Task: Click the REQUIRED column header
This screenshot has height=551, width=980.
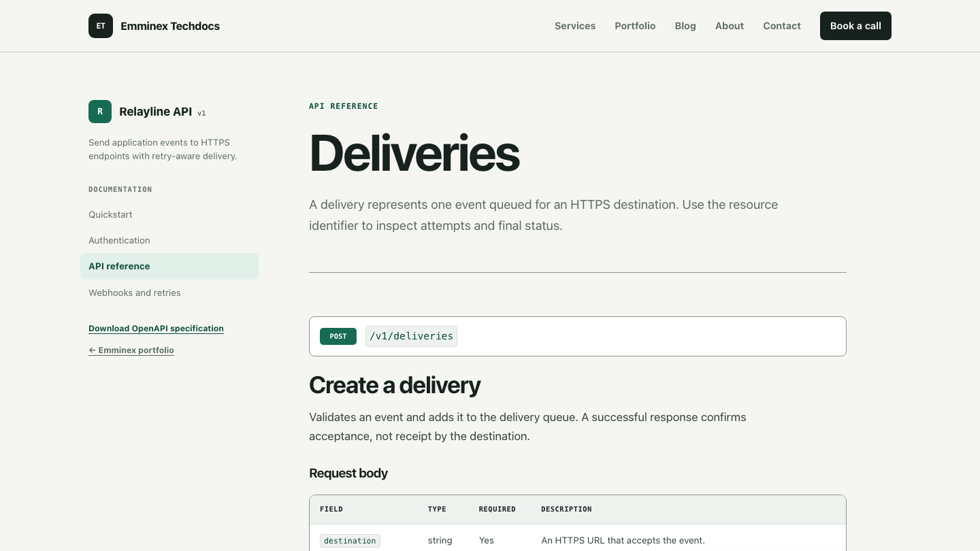Action: click(497, 509)
